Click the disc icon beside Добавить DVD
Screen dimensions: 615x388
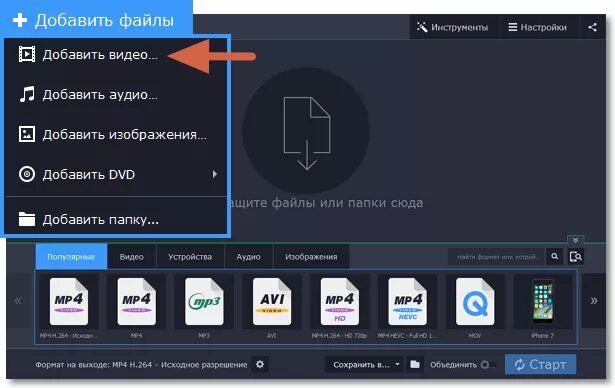[x=27, y=174]
